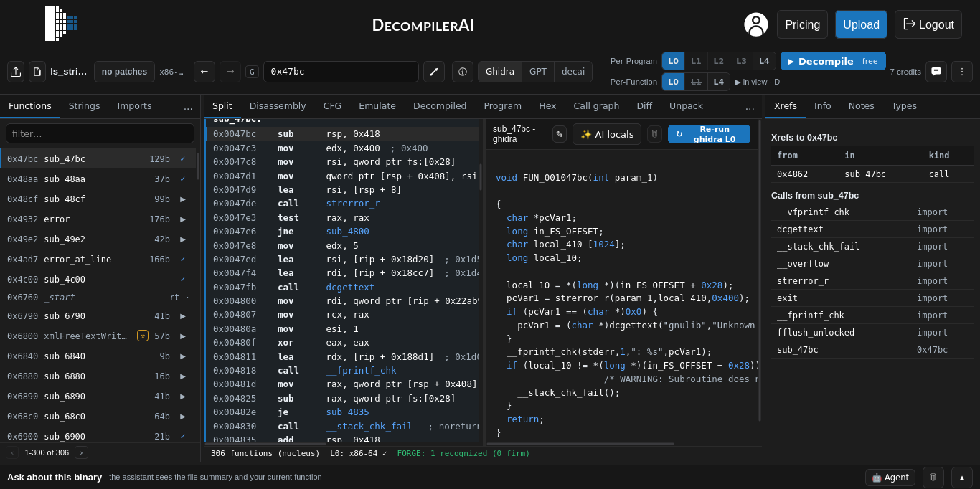Decompile the error function via play arrow
The height and width of the screenshot is (489, 980).
pyautogui.click(x=183, y=219)
